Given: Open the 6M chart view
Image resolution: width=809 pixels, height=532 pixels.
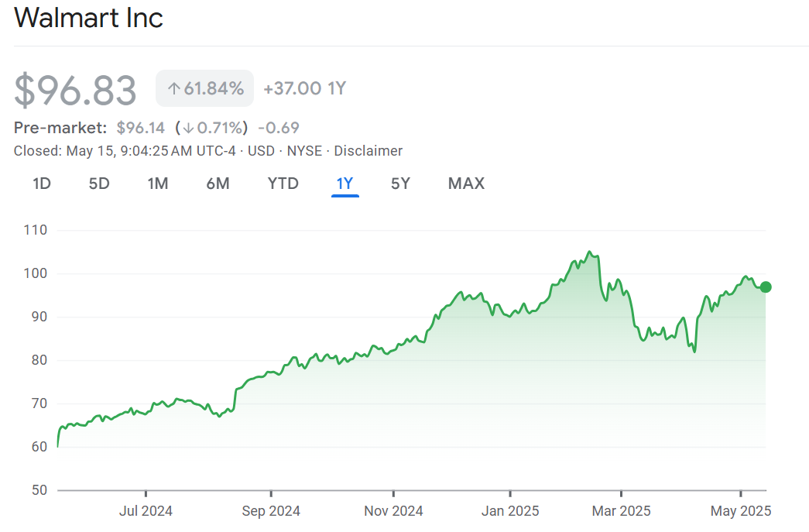Looking at the screenshot, I should [x=218, y=184].
